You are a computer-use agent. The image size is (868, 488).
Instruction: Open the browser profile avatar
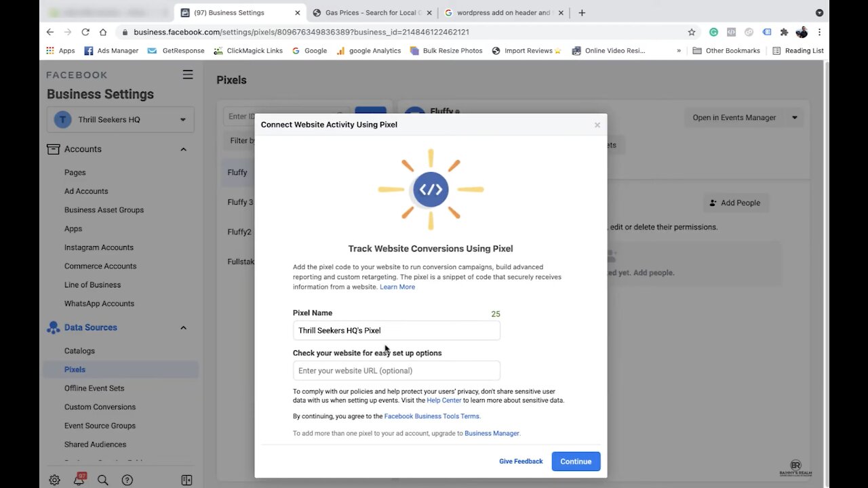pyautogui.click(x=802, y=32)
